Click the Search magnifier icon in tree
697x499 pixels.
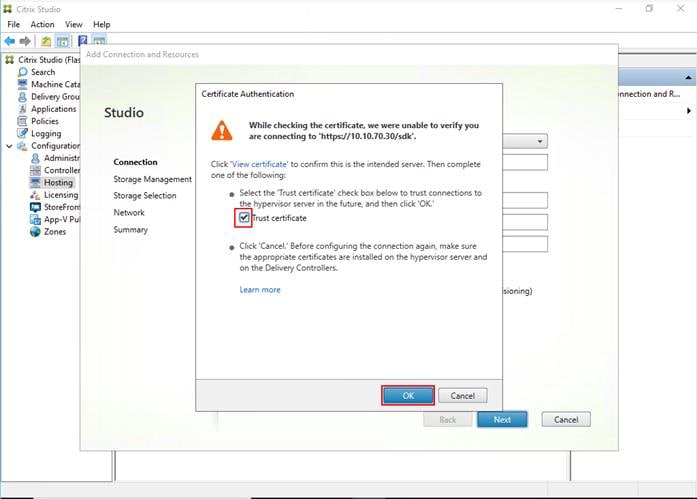click(x=23, y=72)
